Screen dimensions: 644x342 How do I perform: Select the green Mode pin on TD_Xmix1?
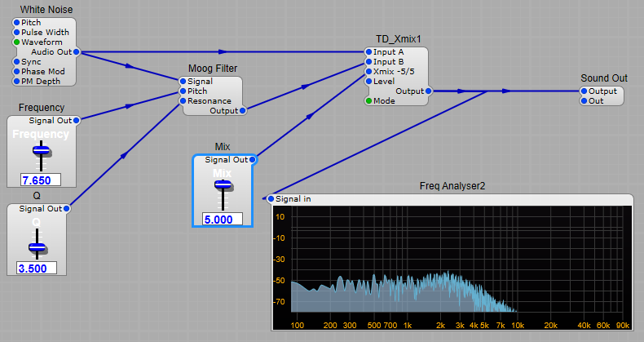tap(368, 101)
